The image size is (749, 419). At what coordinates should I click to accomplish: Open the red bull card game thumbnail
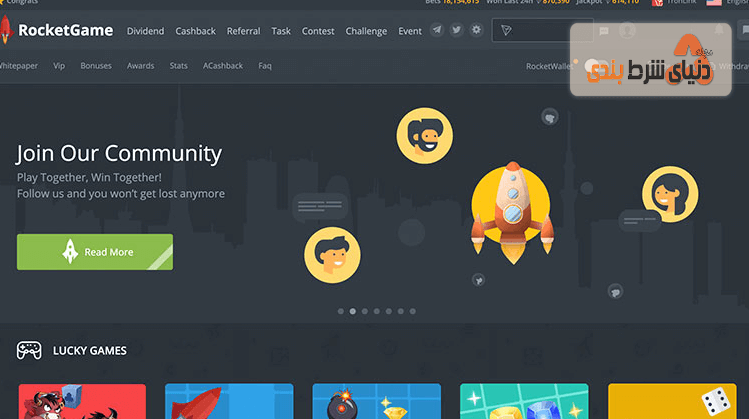coord(82,401)
